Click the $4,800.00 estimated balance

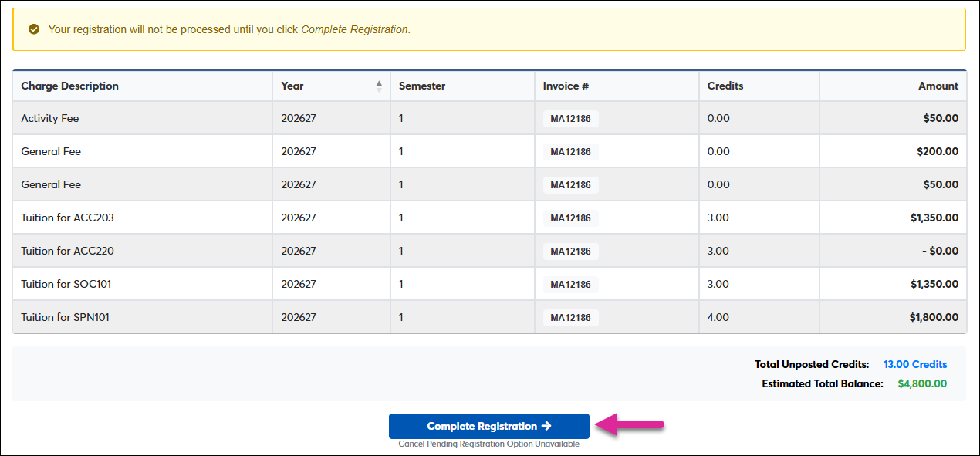pyautogui.click(x=922, y=383)
